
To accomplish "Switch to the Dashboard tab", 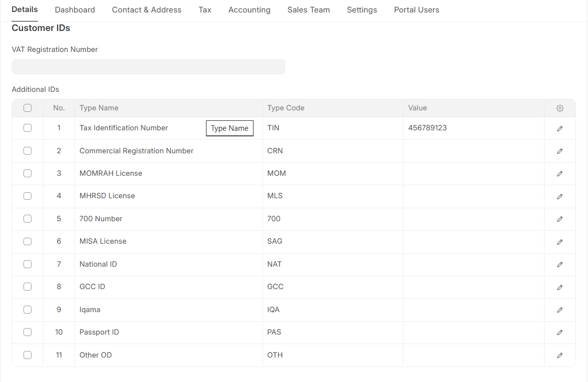I will (75, 10).
